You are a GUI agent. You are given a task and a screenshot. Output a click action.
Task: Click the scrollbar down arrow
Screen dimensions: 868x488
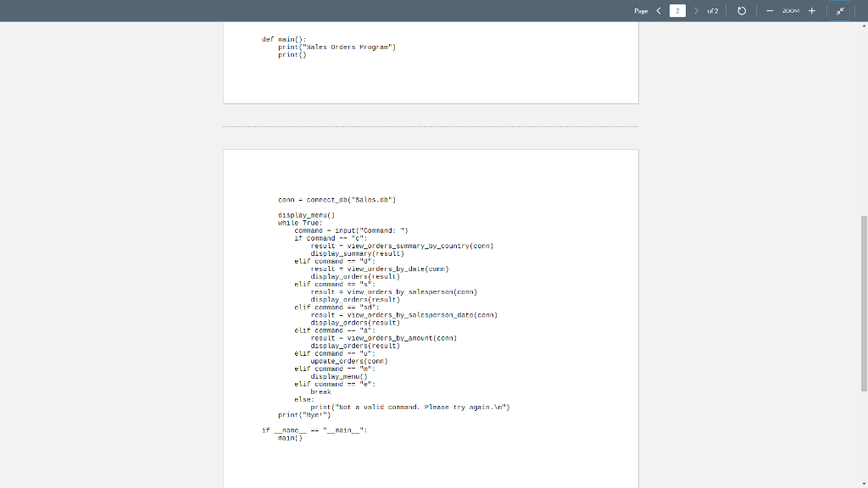click(x=862, y=482)
